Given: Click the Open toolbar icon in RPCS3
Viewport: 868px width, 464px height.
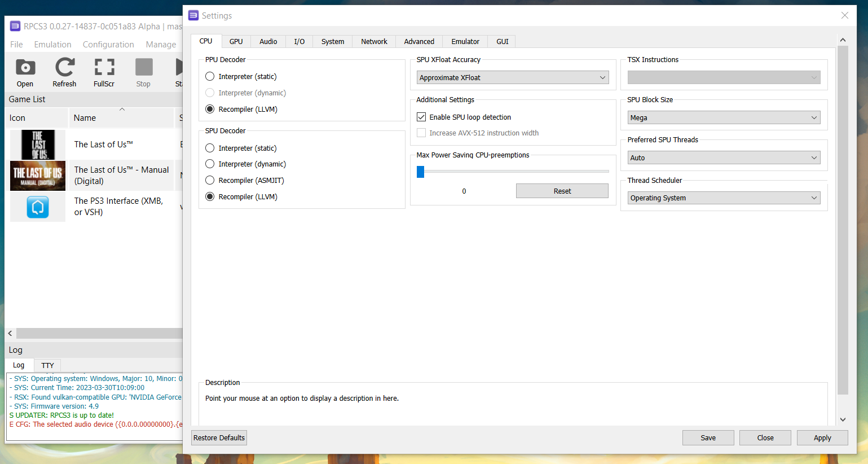Looking at the screenshot, I should click(25, 73).
